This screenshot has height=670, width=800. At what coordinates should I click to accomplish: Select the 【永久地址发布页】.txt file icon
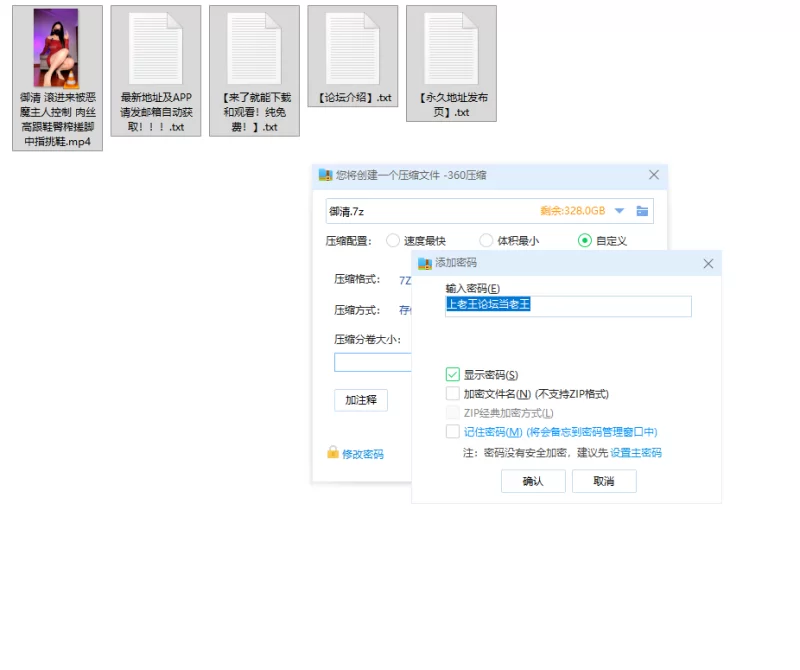[451, 48]
